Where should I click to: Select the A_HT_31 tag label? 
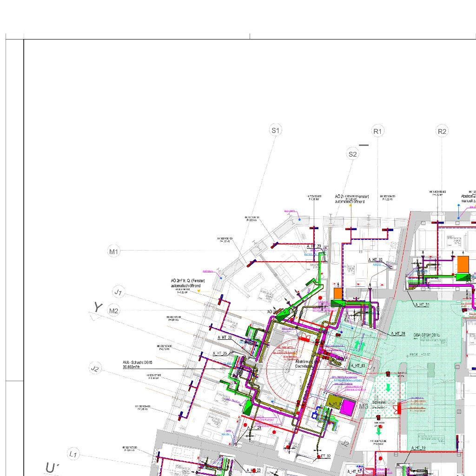[x=422, y=305]
